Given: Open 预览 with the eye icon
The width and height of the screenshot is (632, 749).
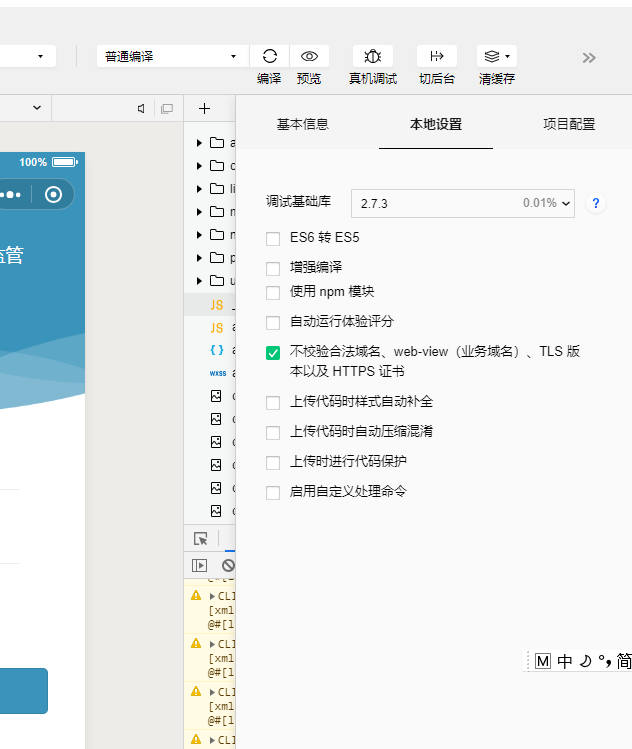Looking at the screenshot, I should tap(309, 56).
